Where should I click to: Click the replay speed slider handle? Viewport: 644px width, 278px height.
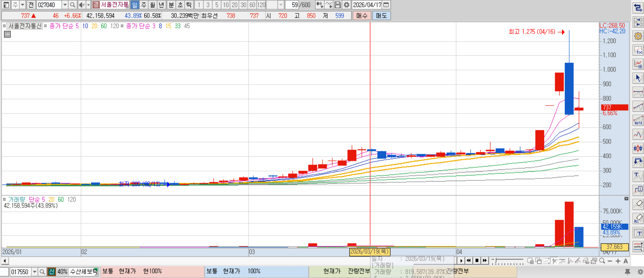pyautogui.click(x=496, y=260)
